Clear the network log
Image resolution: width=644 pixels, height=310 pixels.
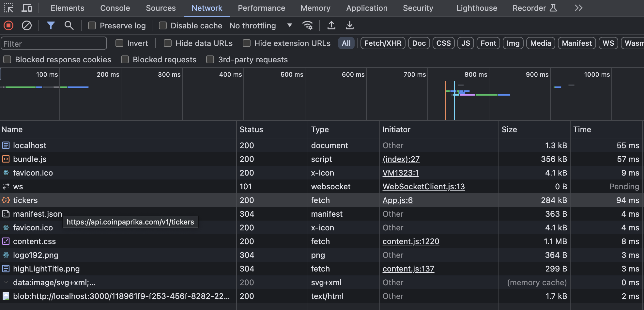[x=27, y=25]
